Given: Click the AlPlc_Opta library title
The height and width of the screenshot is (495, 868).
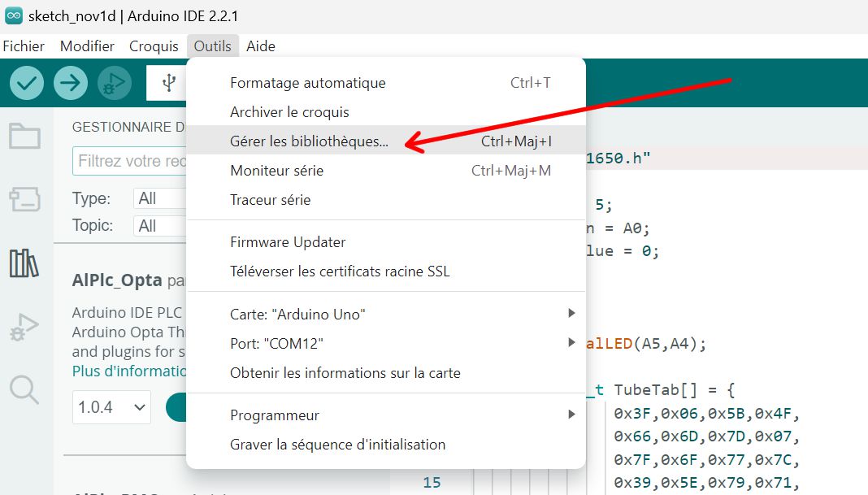Looking at the screenshot, I should coord(117,280).
